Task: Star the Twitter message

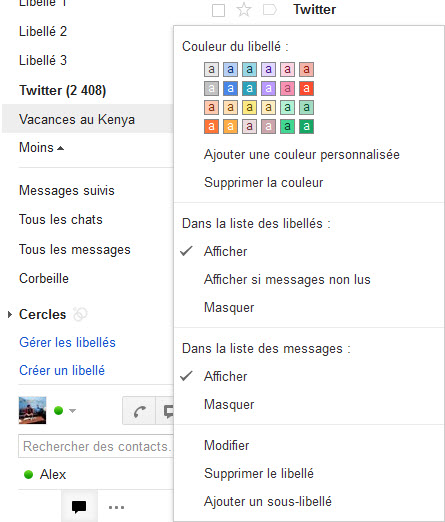Action: point(244,10)
